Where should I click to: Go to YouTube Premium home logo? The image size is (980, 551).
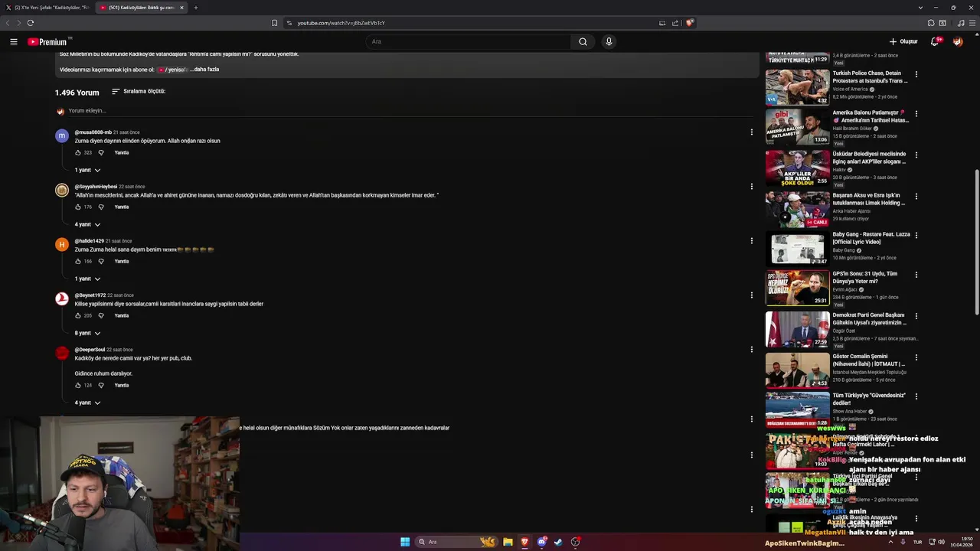tap(49, 42)
